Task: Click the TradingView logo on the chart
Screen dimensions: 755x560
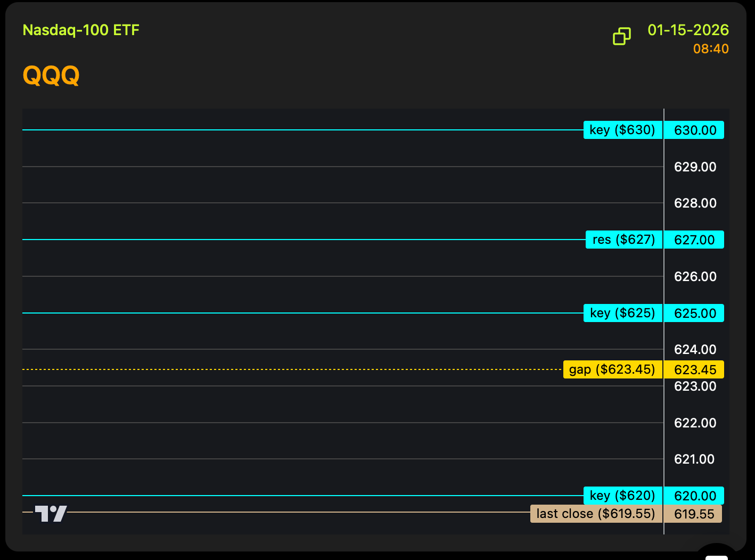Action: [51, 513]
